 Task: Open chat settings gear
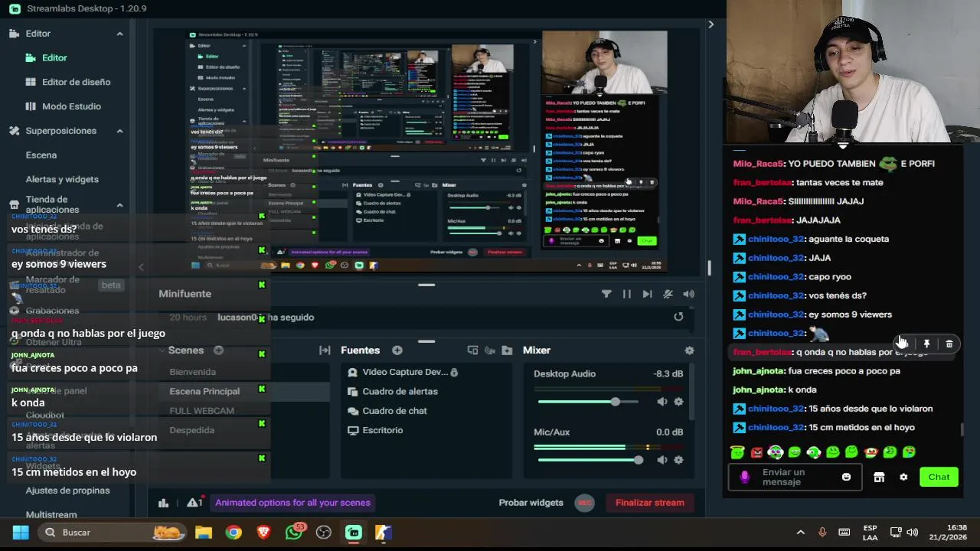click(903, 477)
